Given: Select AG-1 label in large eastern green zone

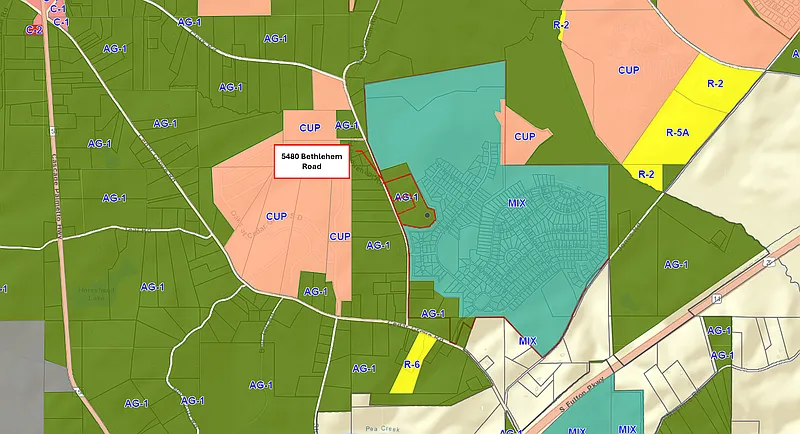Looking at the screenshot, I should click(676, 264).
